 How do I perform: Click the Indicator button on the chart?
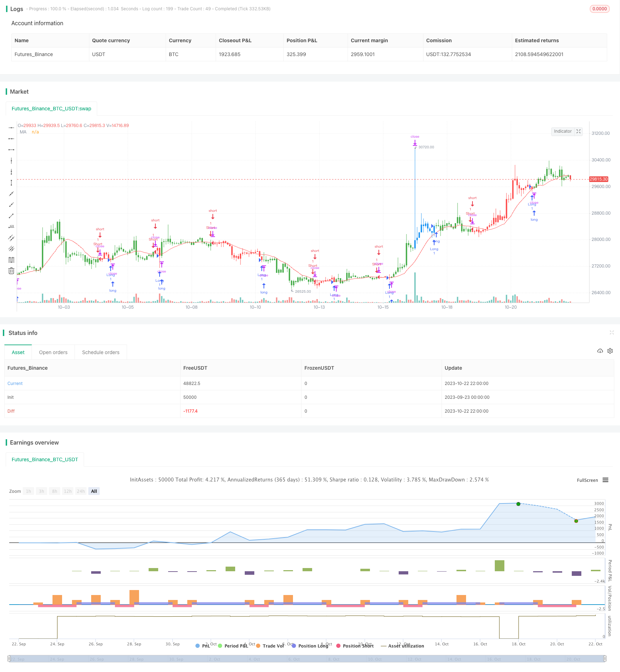click(x=563, y=131)
